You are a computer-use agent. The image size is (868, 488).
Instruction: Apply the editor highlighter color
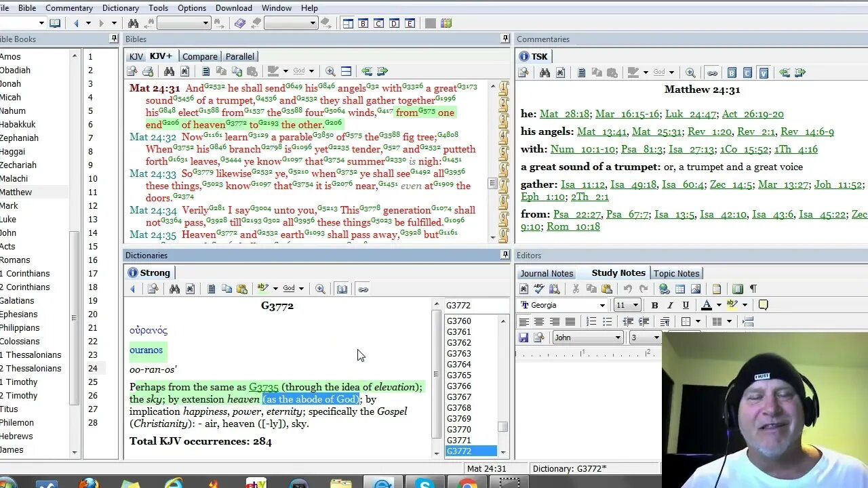732,305
